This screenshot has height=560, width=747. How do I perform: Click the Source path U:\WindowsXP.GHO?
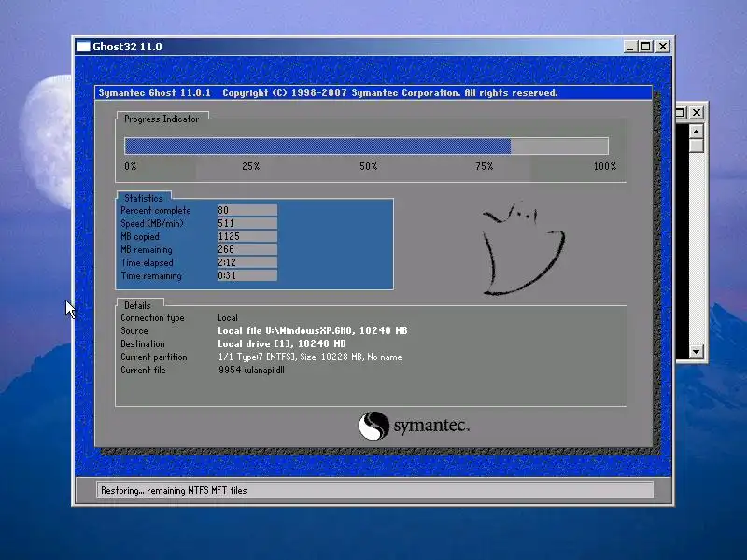tap(313, 330)
